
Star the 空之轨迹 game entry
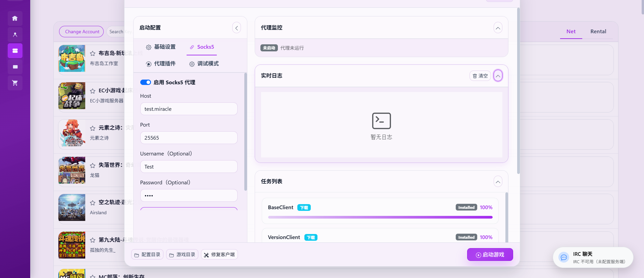pyautogui.click(x=93, y=202)
